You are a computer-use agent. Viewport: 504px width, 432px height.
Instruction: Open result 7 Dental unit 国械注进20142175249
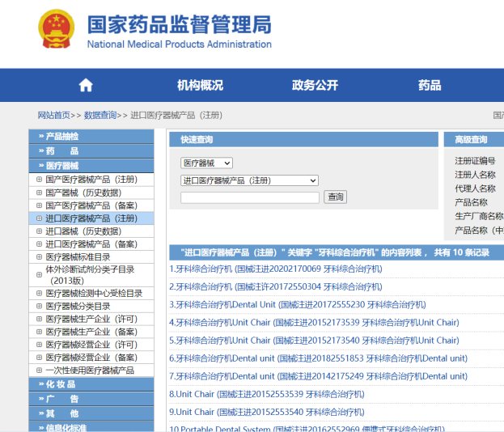(319, 376)
